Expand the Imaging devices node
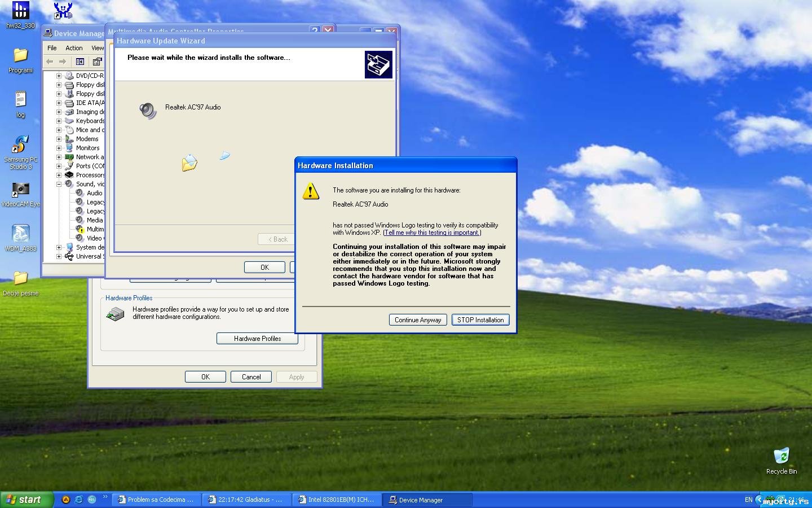This screenshot has height=508, width=812. 59,112
